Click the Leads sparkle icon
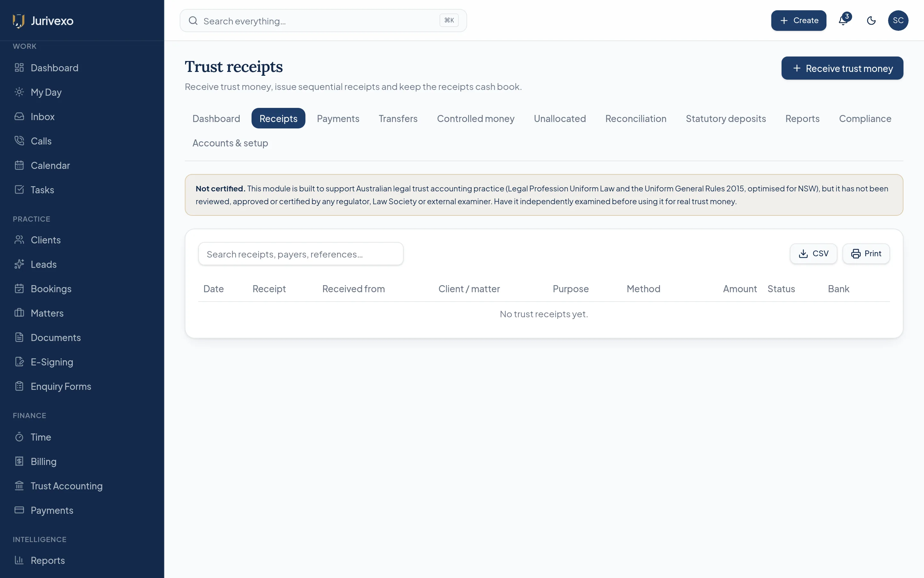Viewport: 924px width, 578px height. coord(19,264)
